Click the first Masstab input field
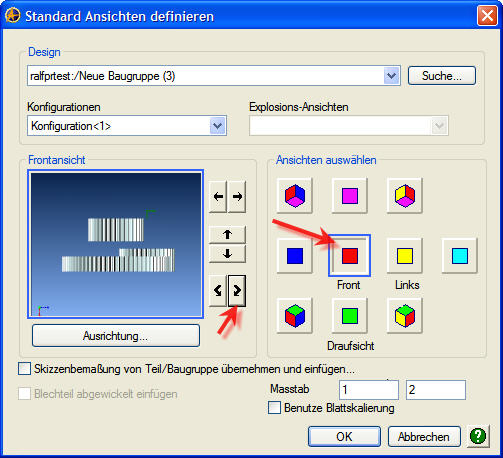Screen dimensions: 503x458 (x=369, y=390)
